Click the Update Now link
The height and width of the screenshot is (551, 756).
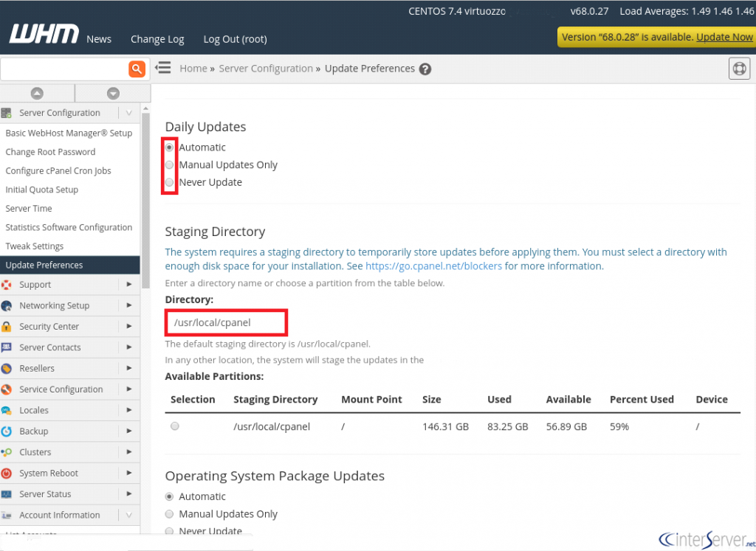coord(724,37)
